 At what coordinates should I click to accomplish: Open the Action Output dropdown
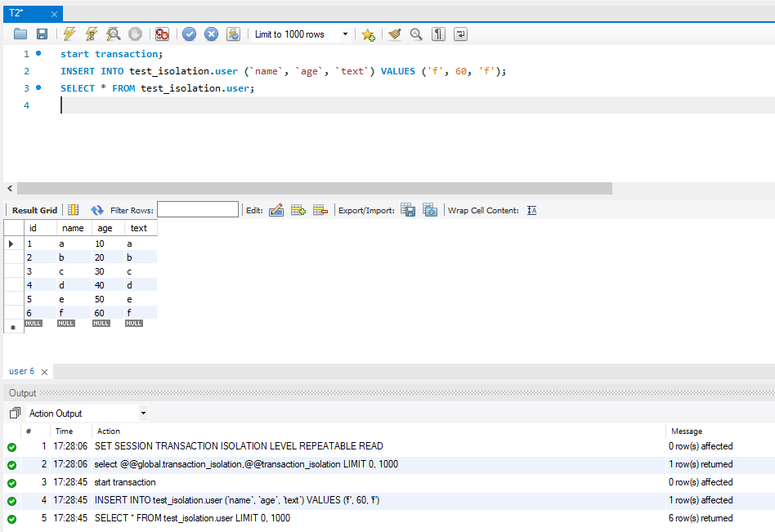pyautogui.click(x=87, y=413)
